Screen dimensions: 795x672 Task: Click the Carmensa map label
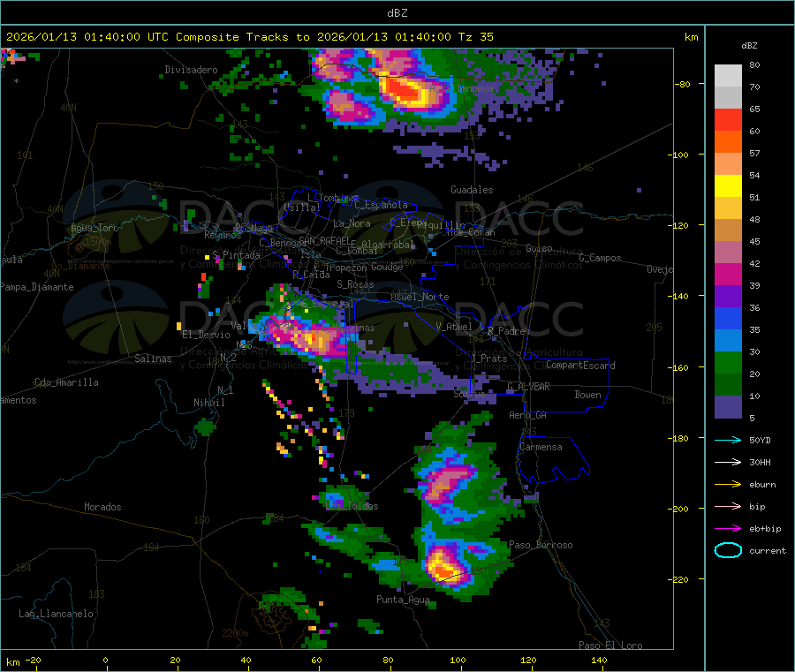[x=541, y=447]
